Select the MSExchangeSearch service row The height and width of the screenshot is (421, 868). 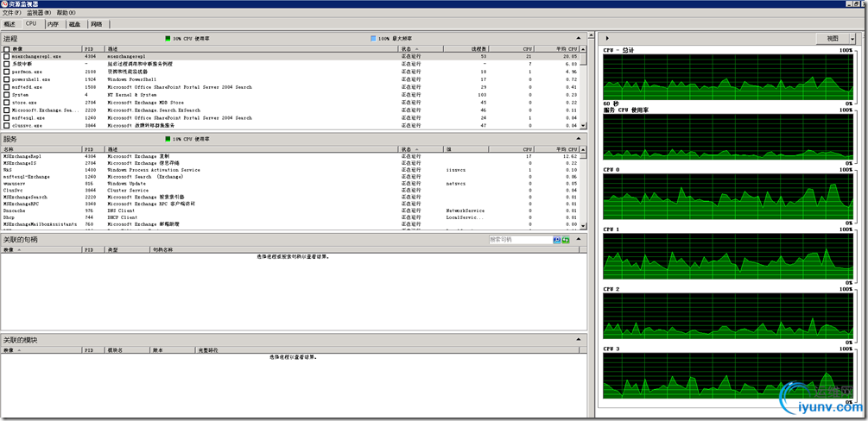[x=290, y=197]
